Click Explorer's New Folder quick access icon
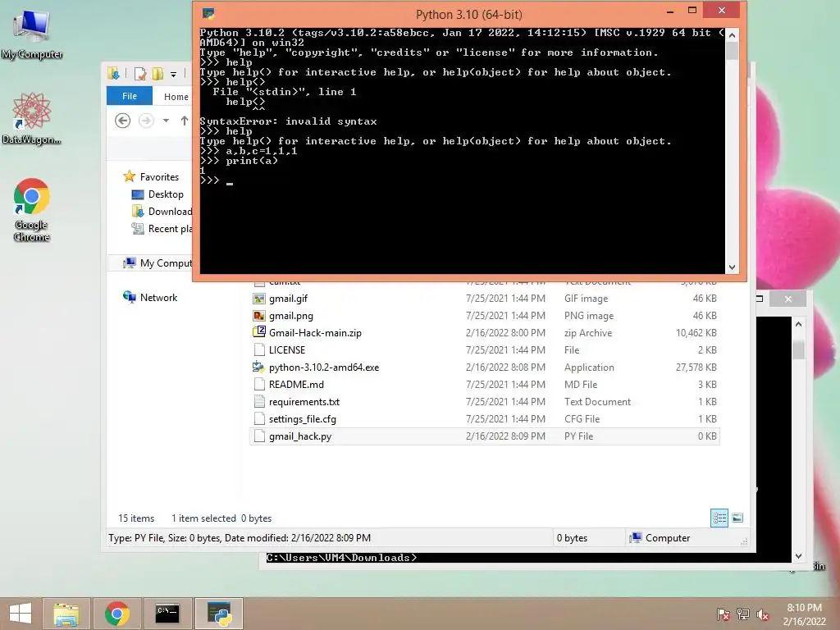Image resolution: width=840 pixels, height=630 pixels. point(157,74)
